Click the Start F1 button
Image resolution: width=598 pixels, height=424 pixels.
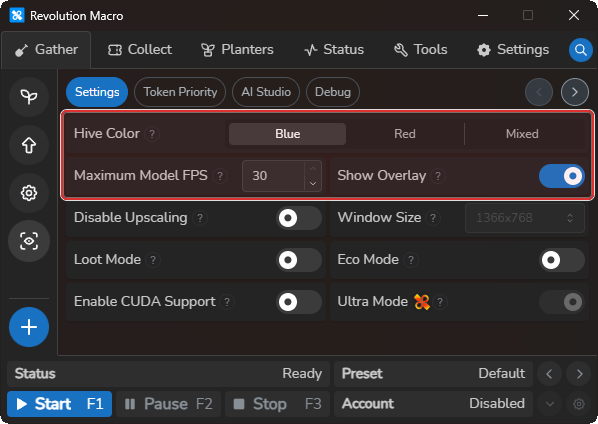pyautogui.click(x=59, y=404)
